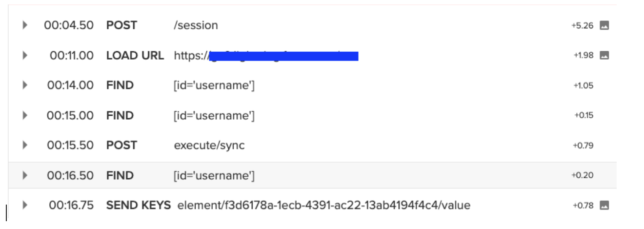Expand the FIND row at 00:14.00

click(25, 85)
